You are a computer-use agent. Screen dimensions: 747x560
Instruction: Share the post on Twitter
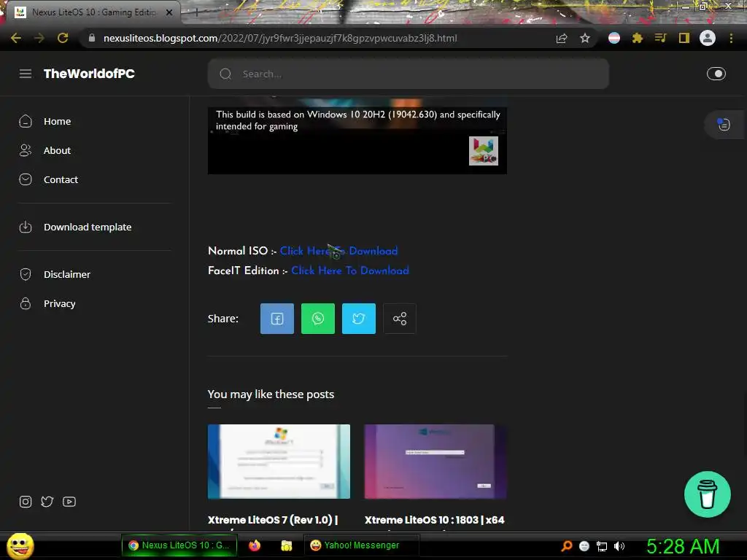click(359, 319)
